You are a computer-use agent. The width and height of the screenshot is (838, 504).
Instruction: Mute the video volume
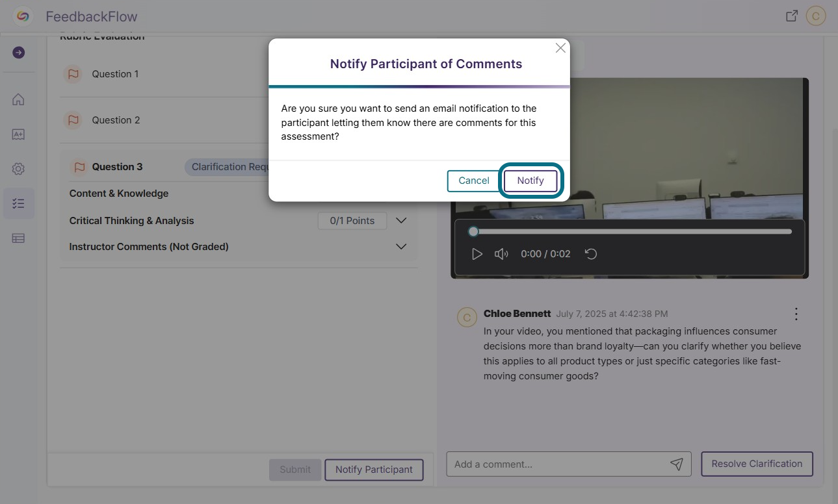[x=501, y=254]
